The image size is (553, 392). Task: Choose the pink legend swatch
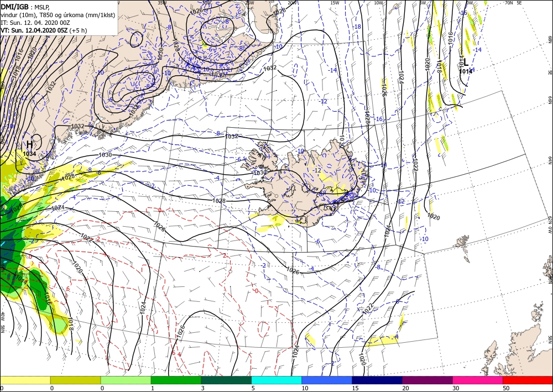[478, 380]
